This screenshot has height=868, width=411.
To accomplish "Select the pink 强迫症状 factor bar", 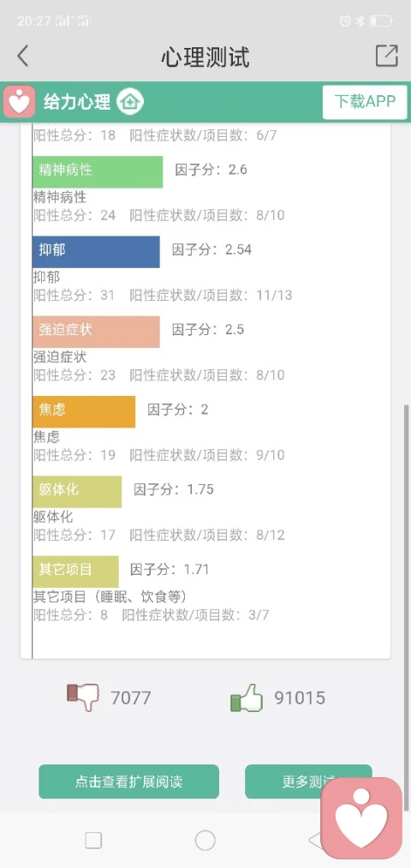I will point(96,332).
